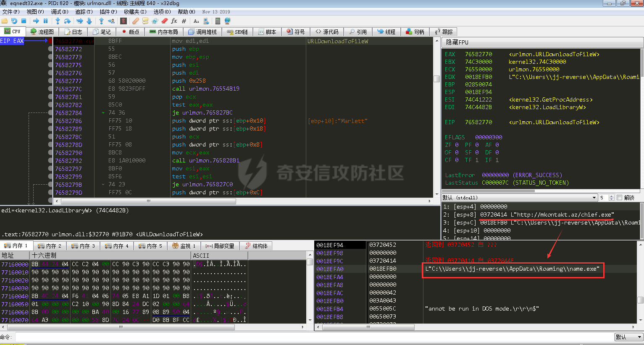The height and width of the screenshot is (345, 644).
Task: Open the 内存 2 dump tab
Action: coord(50,246)
